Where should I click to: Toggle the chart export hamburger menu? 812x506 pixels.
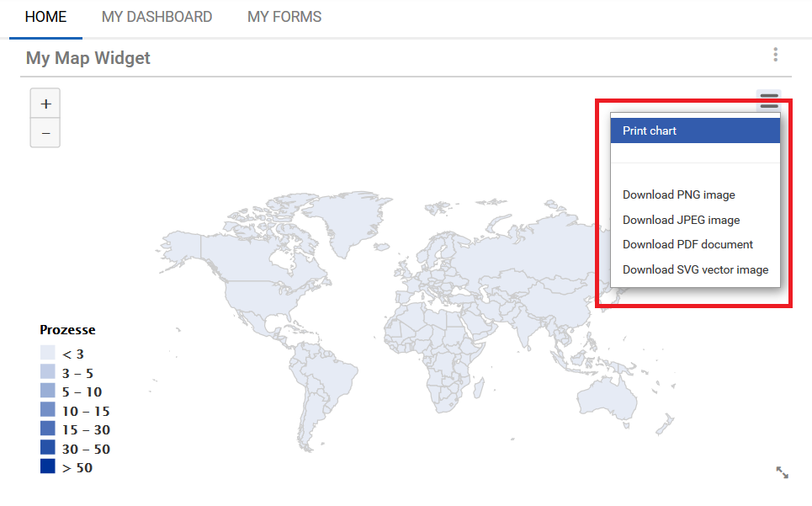click(x=769, y=101)
